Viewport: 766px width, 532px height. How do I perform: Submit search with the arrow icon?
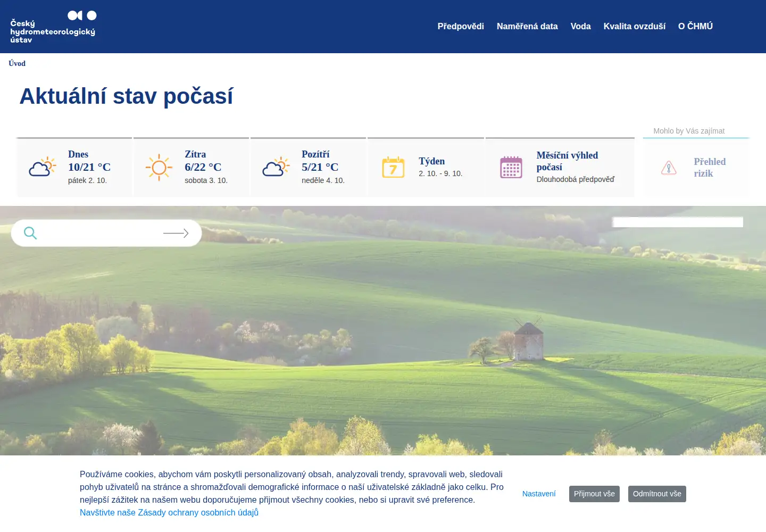pyautogui.click(x=176, y=233)
